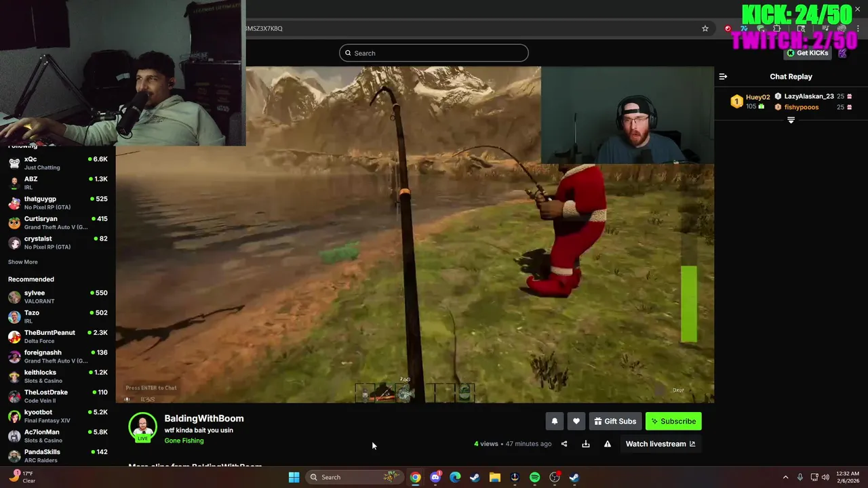Click Huey02 top gifter name
Image resolution: width=868 pixels, height=488 pixels.
click(x=757, y=97)
